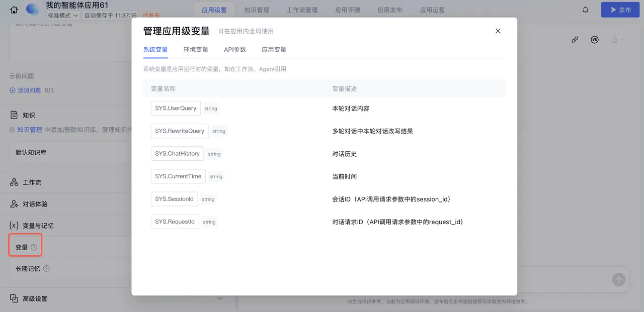Click the 对话历史 description text

(344, 154)
